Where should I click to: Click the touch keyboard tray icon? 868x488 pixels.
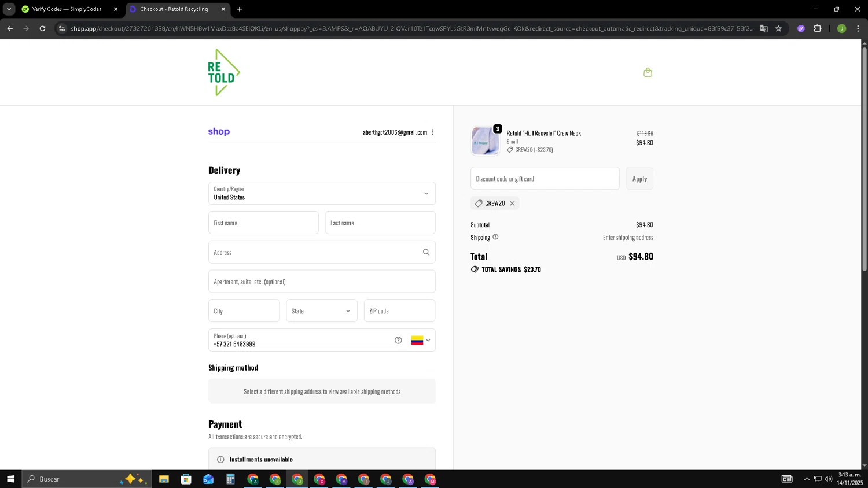click(787, 479)
